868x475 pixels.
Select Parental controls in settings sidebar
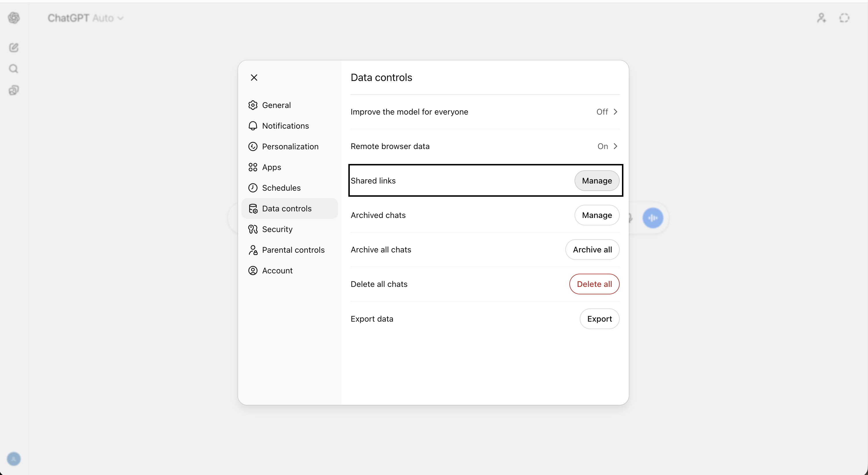(x=293, y=250)
